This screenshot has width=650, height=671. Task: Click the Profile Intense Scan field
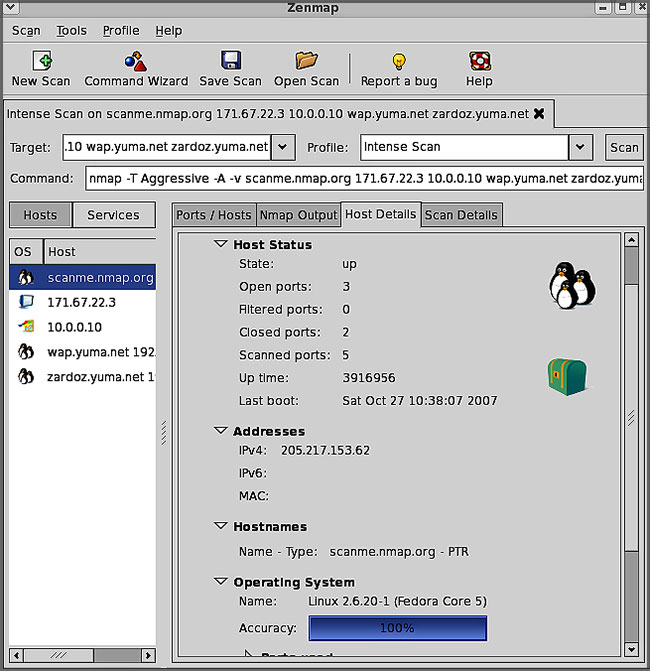[464, 147]
